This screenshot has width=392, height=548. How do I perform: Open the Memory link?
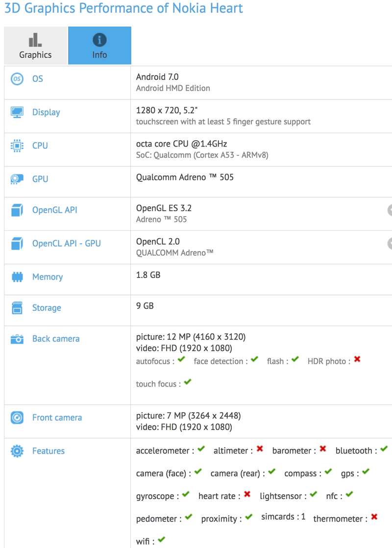pyautogui.click(x=48, y=277)
